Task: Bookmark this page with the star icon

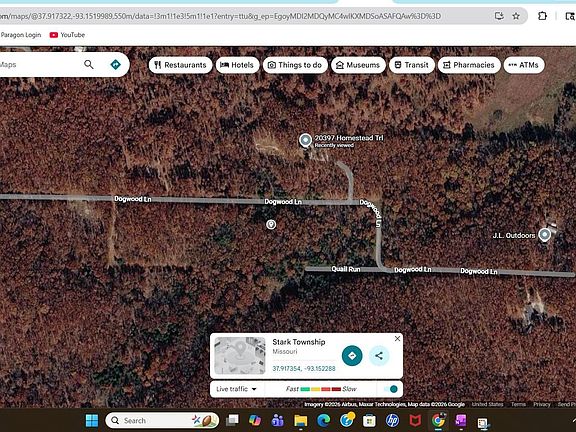Action: 516,16
